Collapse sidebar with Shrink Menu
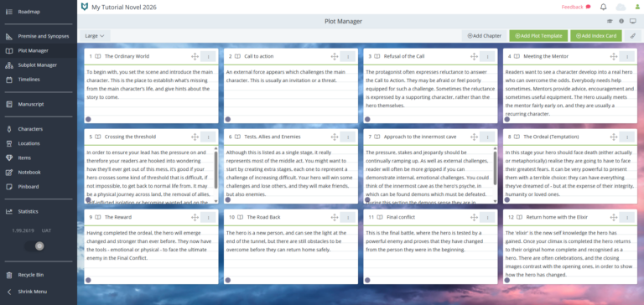Viewport: 644px width, 305px height. (x=32, y=292)
